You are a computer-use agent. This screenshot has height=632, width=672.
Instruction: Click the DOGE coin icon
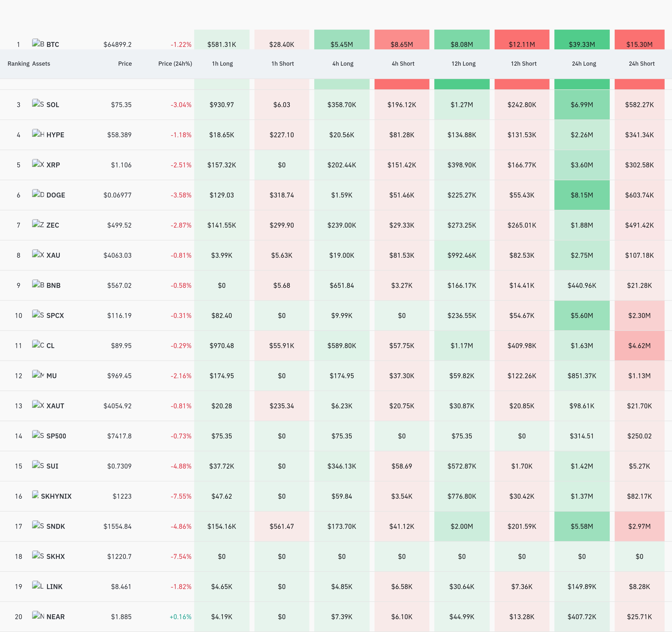pos(38,194)
